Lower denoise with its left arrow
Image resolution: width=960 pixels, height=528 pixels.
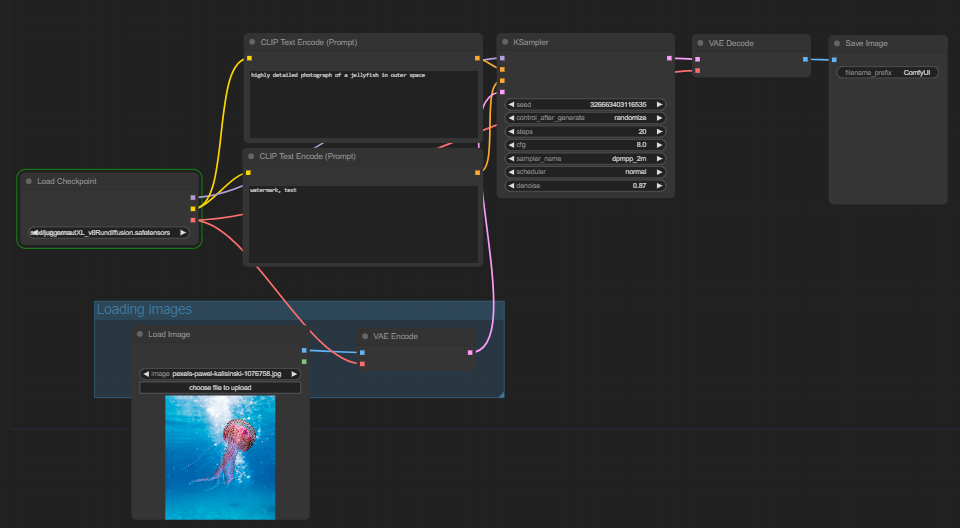pos(511,186)
